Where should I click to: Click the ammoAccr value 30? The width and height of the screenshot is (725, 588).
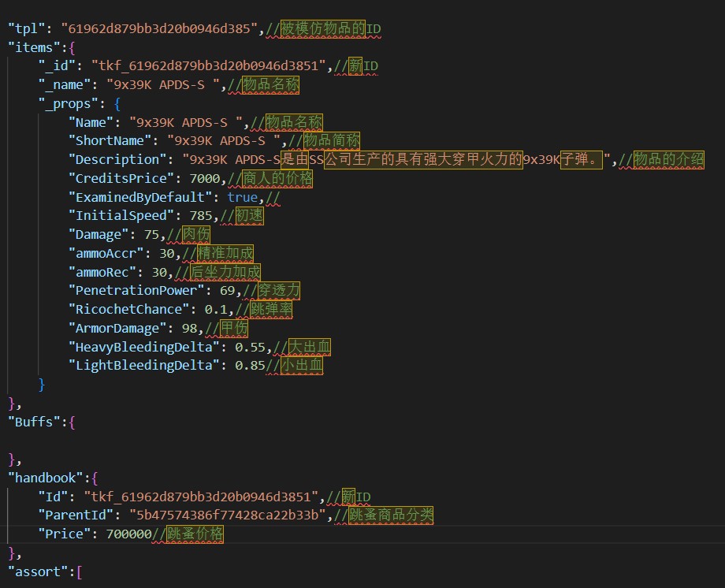pyautogui.click(x=167, y=254)
